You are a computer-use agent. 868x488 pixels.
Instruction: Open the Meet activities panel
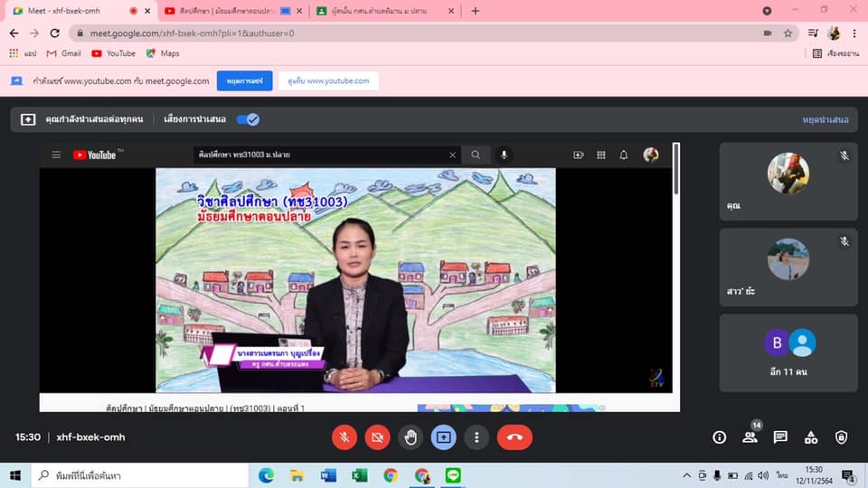811,437
